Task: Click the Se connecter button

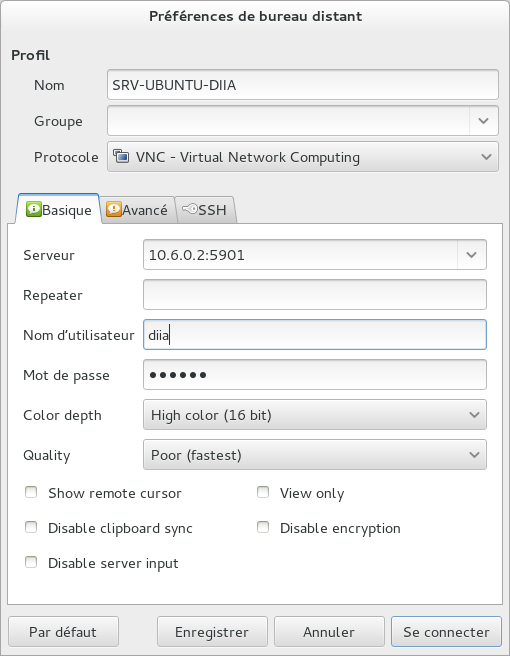Action: click(446, 632)
